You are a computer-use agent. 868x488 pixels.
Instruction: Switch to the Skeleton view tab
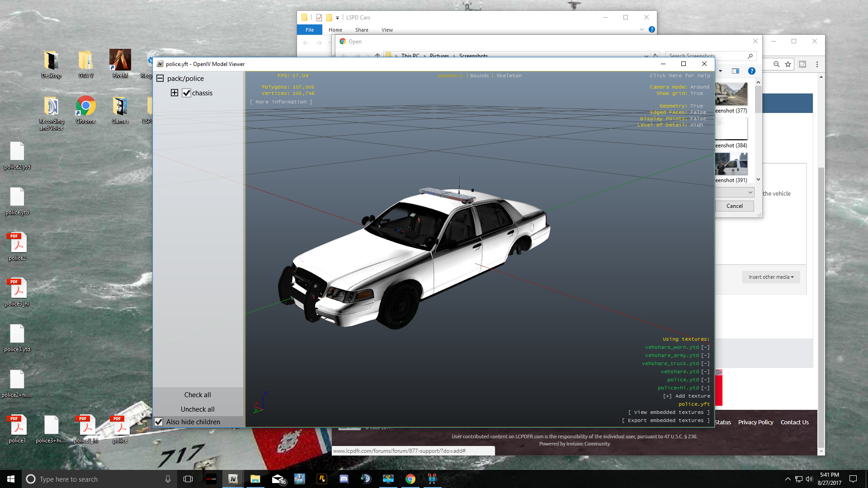click(509, 76)
